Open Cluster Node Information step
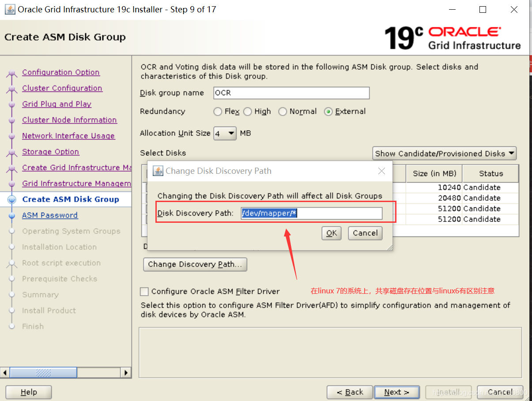Screen dimensions: 532x401 (69, 120)
